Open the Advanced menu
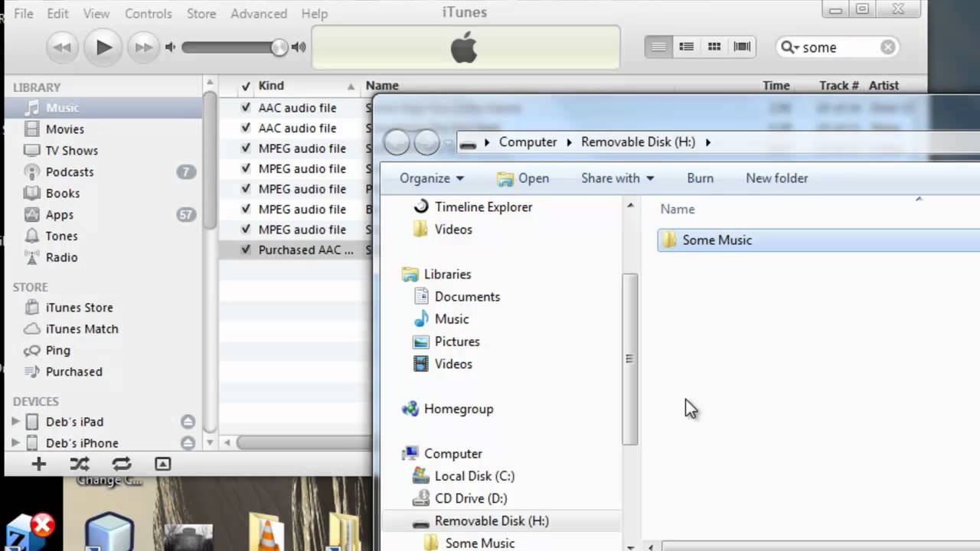Screen dimensions: 980x551 coord(259,14)
